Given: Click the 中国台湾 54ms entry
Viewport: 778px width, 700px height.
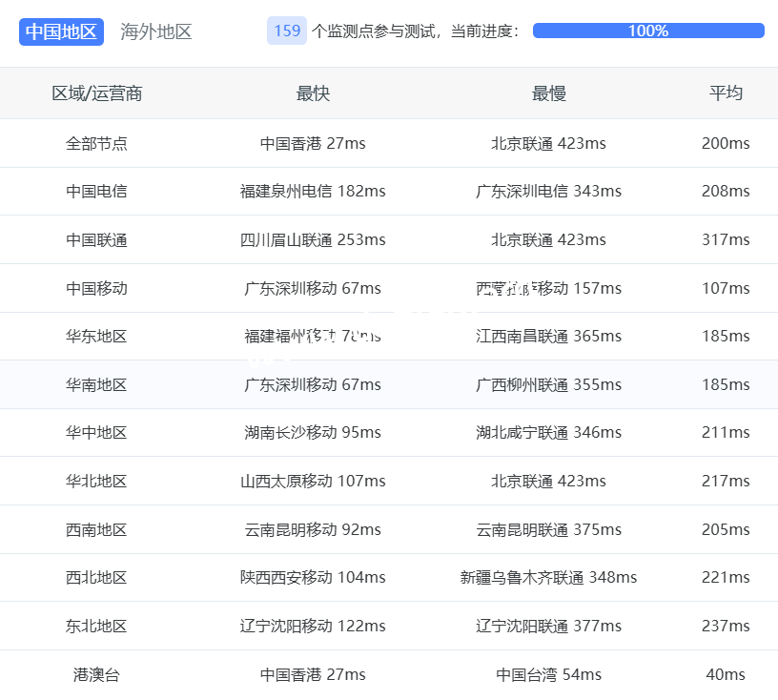Looking at the screenshot, I should tap(548, 675).
